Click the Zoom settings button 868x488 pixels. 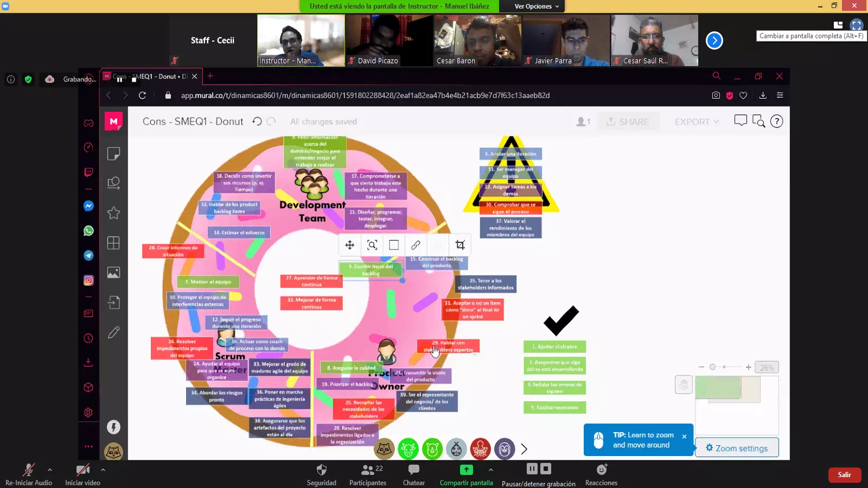[736, 448]
